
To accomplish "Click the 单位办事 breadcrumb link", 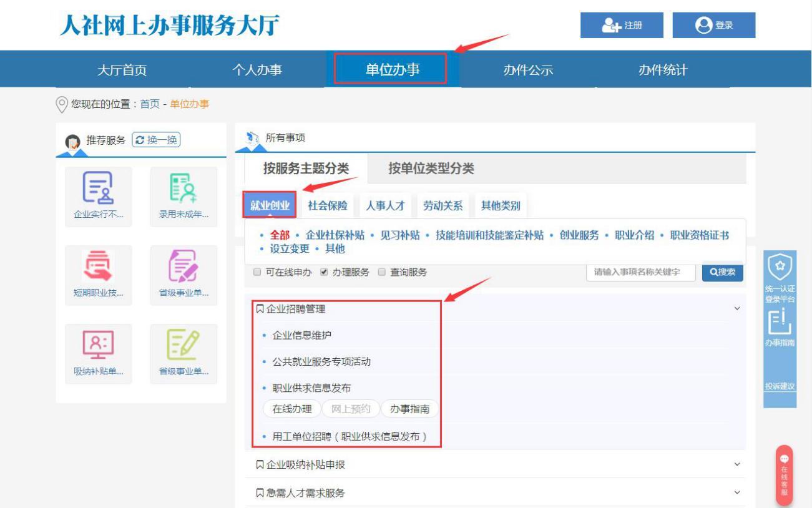I will (190, 104).
